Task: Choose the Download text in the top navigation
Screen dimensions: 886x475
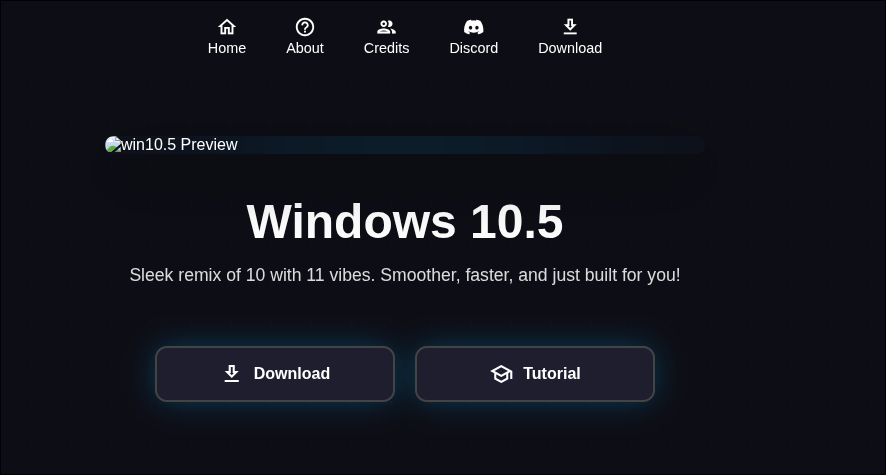Action: 570,48
